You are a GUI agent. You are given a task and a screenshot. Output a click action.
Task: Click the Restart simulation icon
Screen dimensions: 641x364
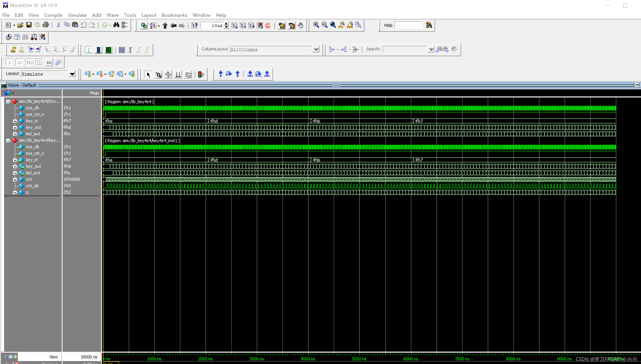[x=195, y=25]
